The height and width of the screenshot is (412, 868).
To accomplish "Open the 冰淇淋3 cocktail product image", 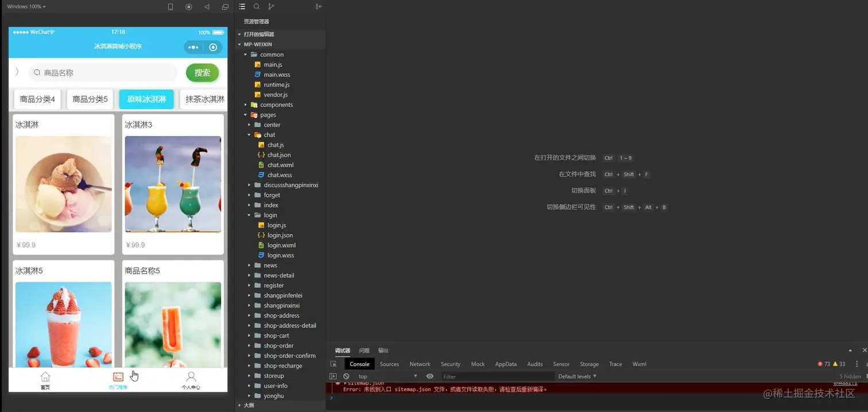I will pyautogui.click(x=173, y=184).
